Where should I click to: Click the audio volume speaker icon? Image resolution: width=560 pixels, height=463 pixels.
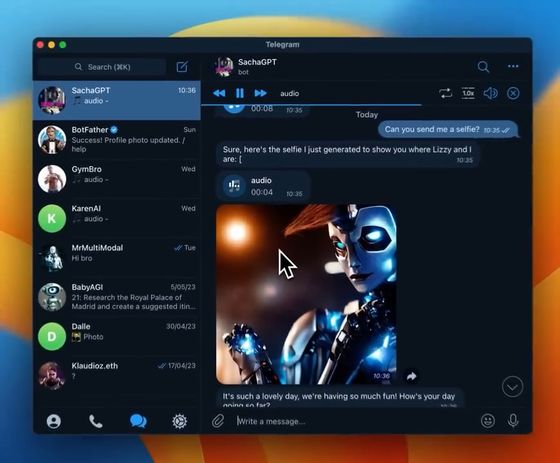coord(490,93)
